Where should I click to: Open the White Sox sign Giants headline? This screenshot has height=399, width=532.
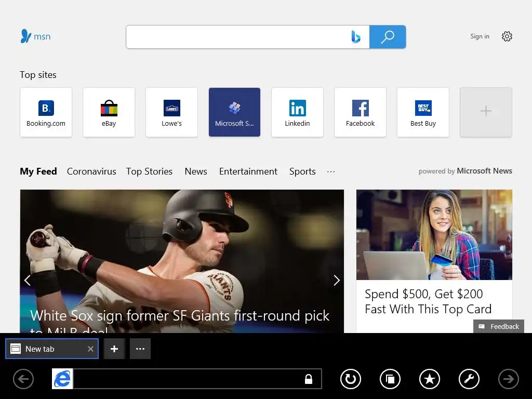[180, 321]
